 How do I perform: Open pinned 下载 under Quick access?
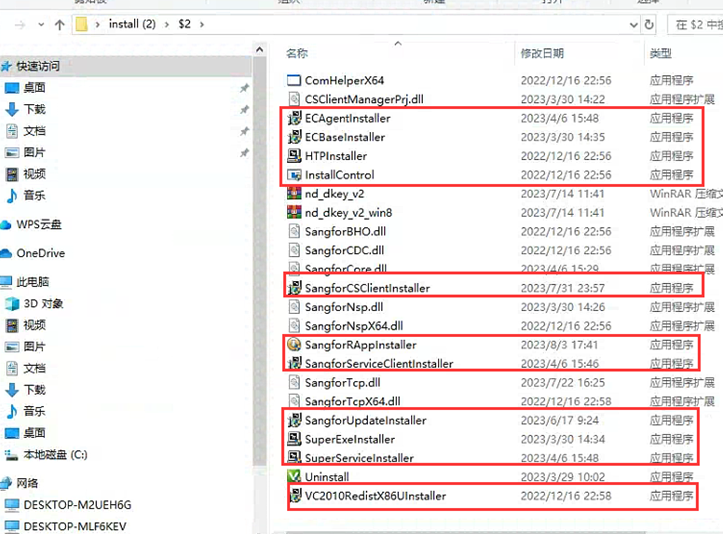(35, 109)
